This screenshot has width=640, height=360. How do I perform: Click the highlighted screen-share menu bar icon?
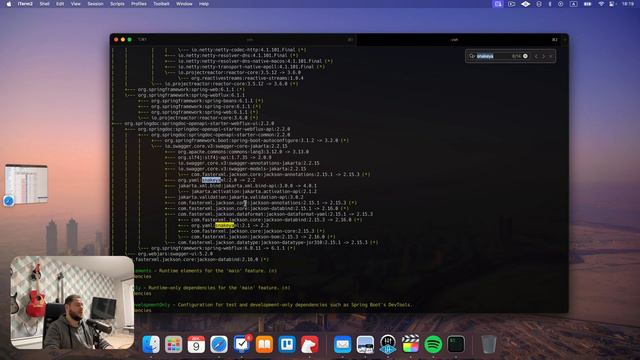click(498, 4)
